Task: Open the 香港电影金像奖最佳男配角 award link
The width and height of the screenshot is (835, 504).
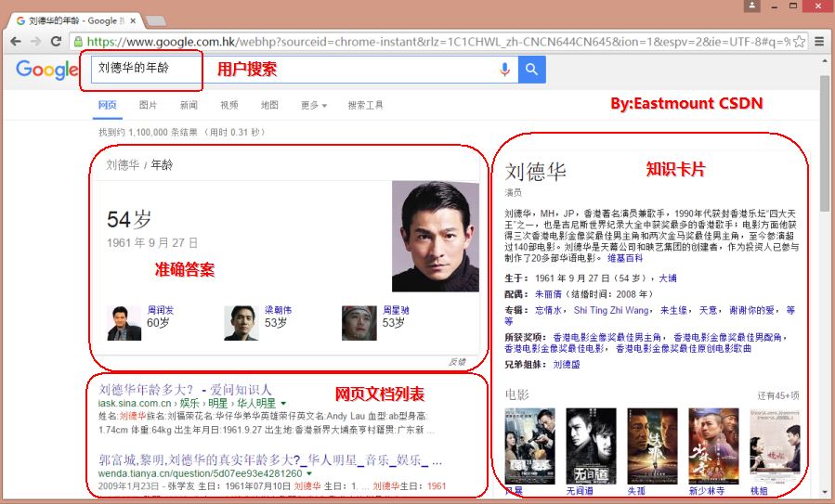Action: tap(727, 338)
